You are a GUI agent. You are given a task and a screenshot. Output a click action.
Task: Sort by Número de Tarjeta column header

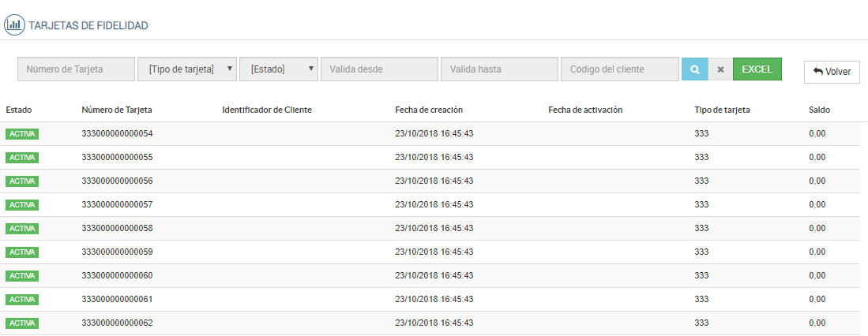point(117,110)
